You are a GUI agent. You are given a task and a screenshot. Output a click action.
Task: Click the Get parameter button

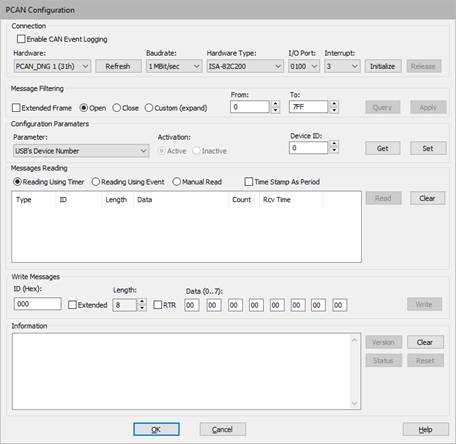click(x=382, y=148)
